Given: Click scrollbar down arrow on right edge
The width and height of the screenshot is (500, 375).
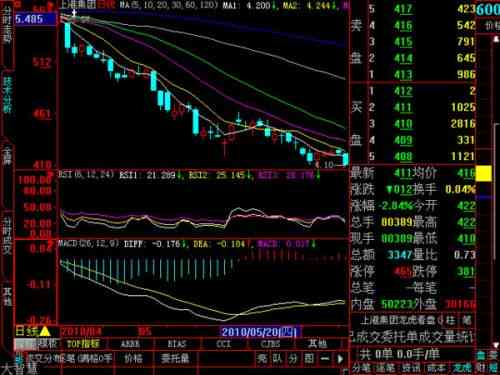Looking at the screenshot, I should click(496, 345).
